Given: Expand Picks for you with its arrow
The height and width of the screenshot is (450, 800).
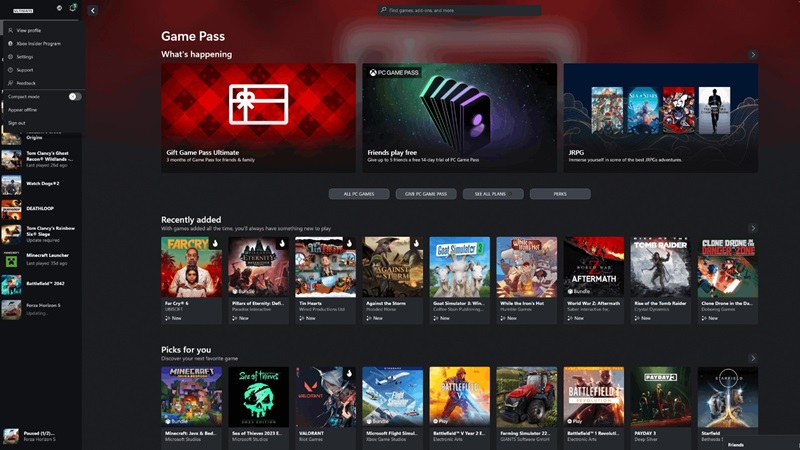Looking at the screenshot, I should [x=753, y=358].
